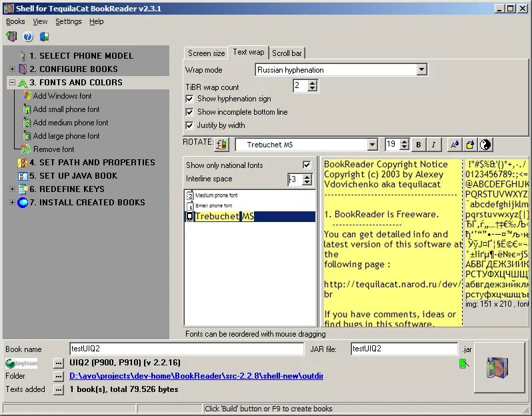Image resolution: width=532 pixels, height=416 pixels.
Task: Click the Add Windows font icon
Action: pyautogui.click(x=27, y=96)
